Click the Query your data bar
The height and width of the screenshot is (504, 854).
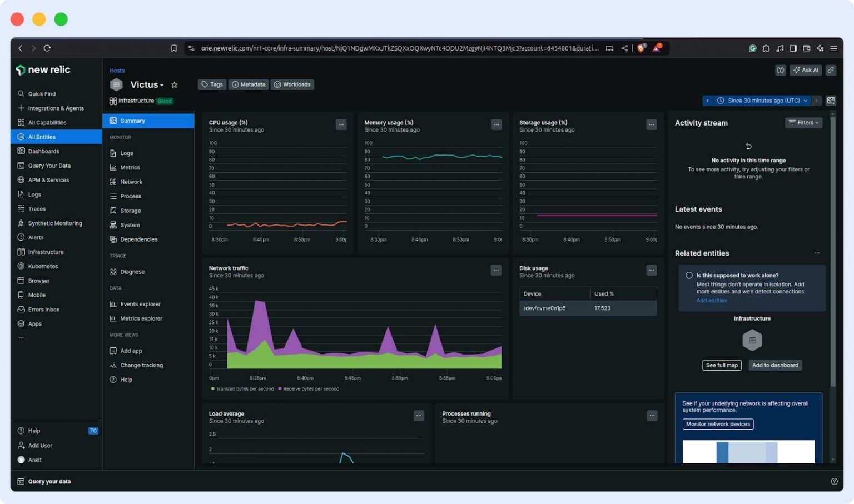pyautogui.click(x=49, y=481)
